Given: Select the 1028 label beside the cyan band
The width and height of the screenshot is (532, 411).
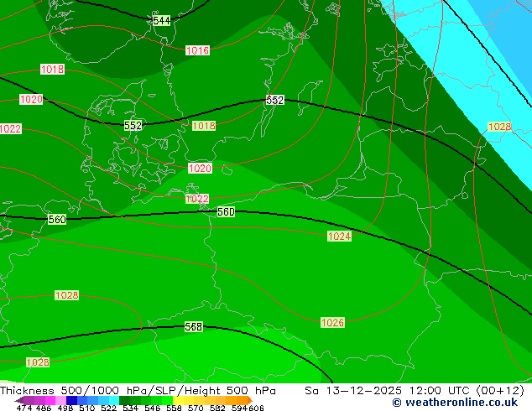Looking at the screenshot, I should point(499,127).
